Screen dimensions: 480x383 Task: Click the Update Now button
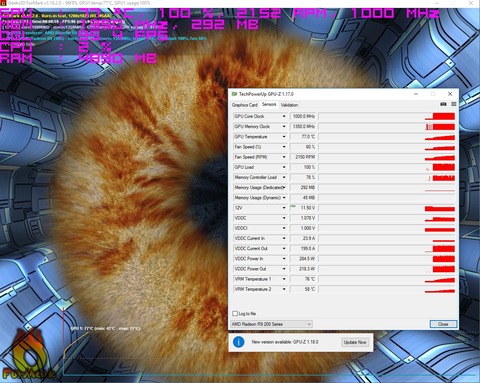coord(355,342)
